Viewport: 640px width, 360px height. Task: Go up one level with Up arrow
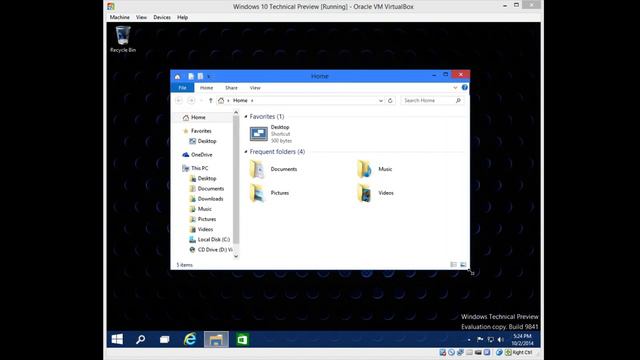(x=211, y=100)
